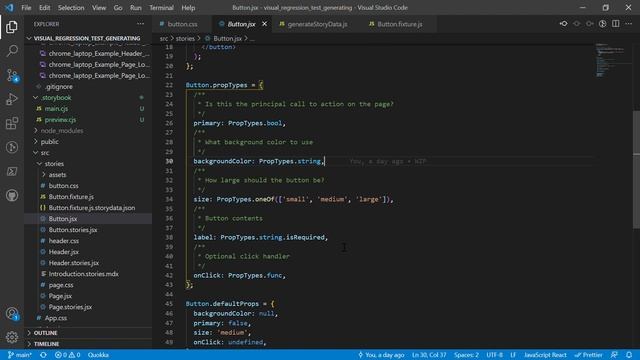Click the editor vertical scrollbar
640x360 pixels.
[636, 169]
